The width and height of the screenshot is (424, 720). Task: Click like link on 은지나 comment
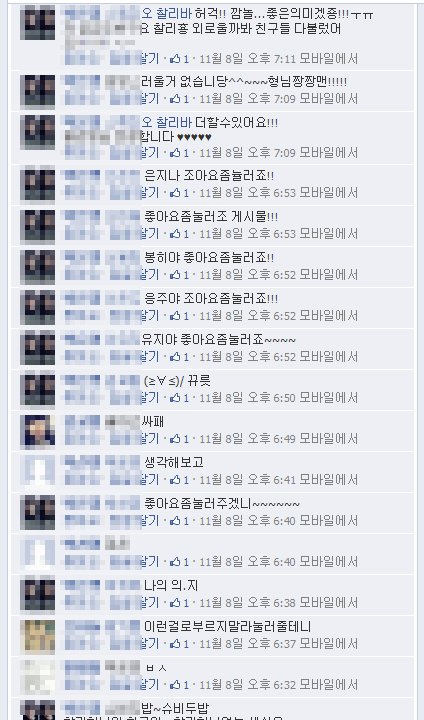pos(150,193)
